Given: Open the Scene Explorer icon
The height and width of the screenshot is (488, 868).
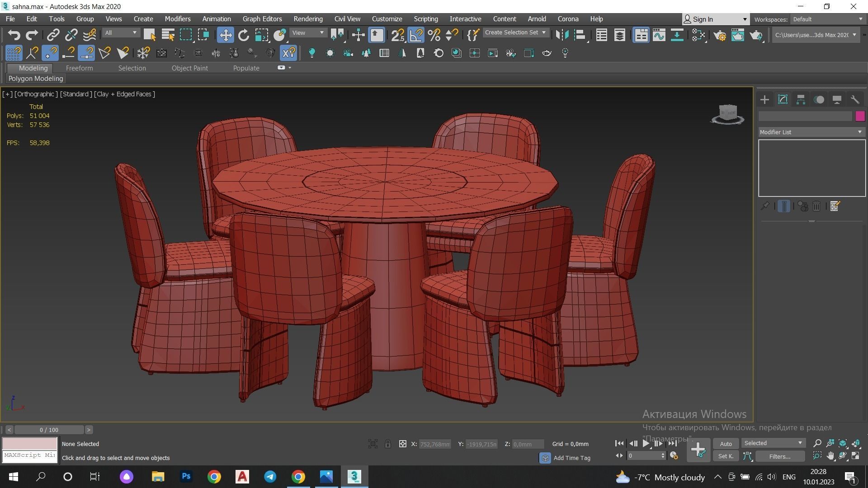Looking at the screenshot, I should pyautogui.click(x=602, y=35).
